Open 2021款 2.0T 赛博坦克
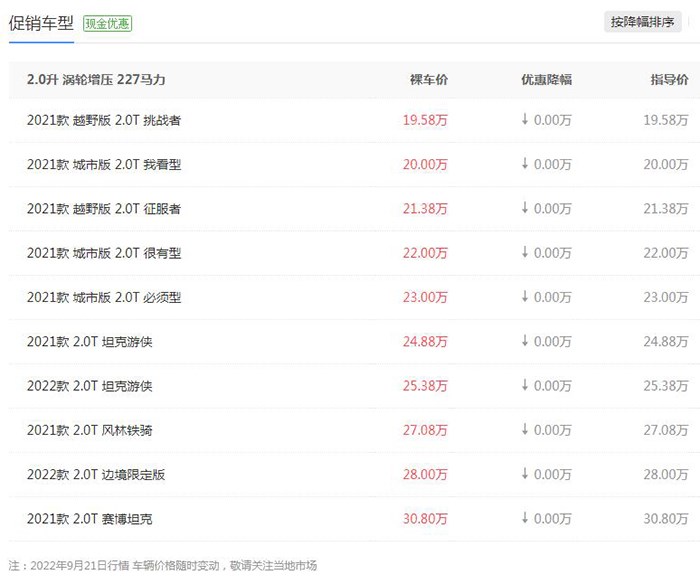The image size is (700, 584). click(x=89, y=519)
